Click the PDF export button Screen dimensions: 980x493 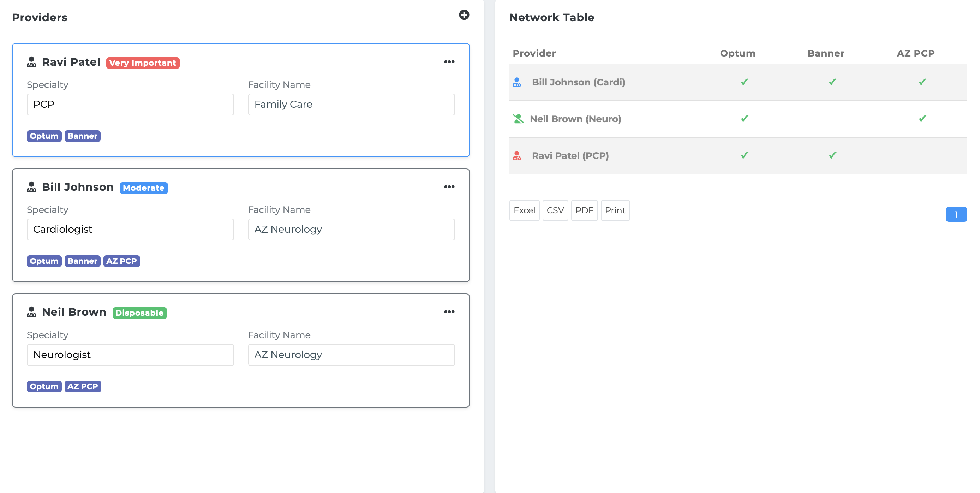pyautogui.click(x=584, y=210)
